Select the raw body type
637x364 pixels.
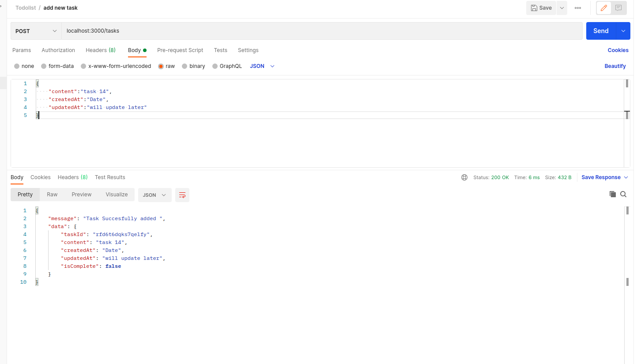pyautogui.click(x=166, y=66)
